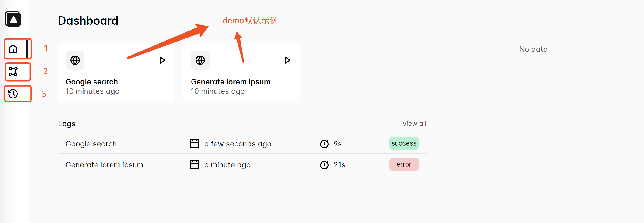This screenshot has width=644, height=223.
Task: Click the calendar icon beside a minute ago
Action: (x=195, y=164)
